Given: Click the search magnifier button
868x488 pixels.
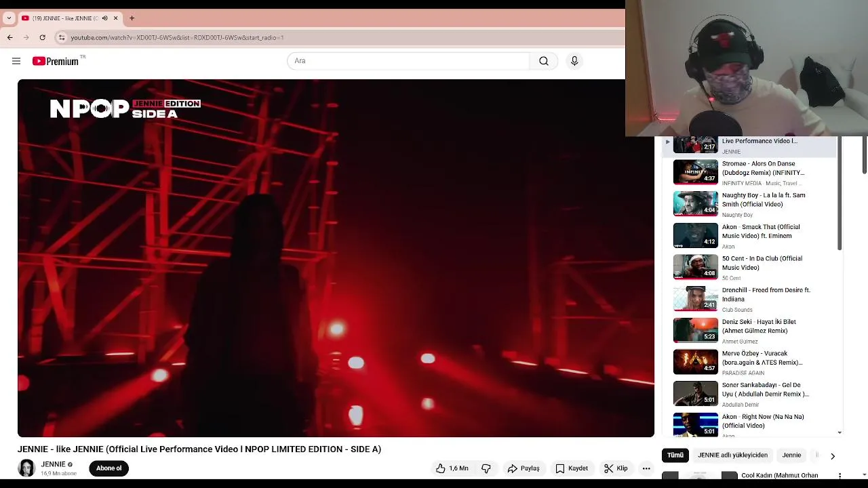Looking at the screenshot, I should pyautogui.click(x=544, y=61).
